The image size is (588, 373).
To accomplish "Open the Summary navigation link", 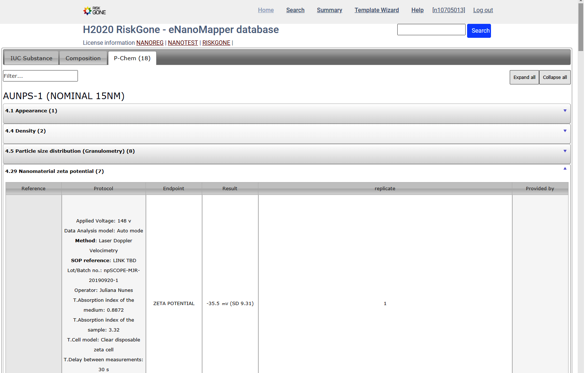I will point(329,10).
